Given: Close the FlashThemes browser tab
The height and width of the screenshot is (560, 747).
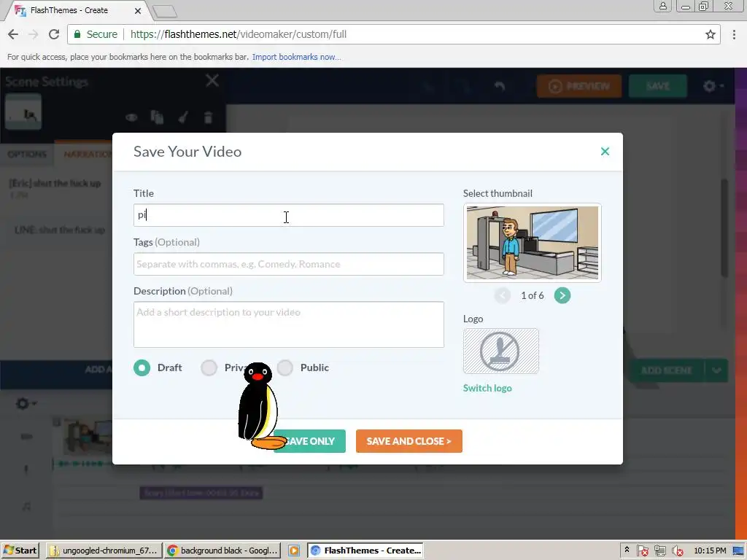Looking at the screenshot, I should [x=138, y=10].
